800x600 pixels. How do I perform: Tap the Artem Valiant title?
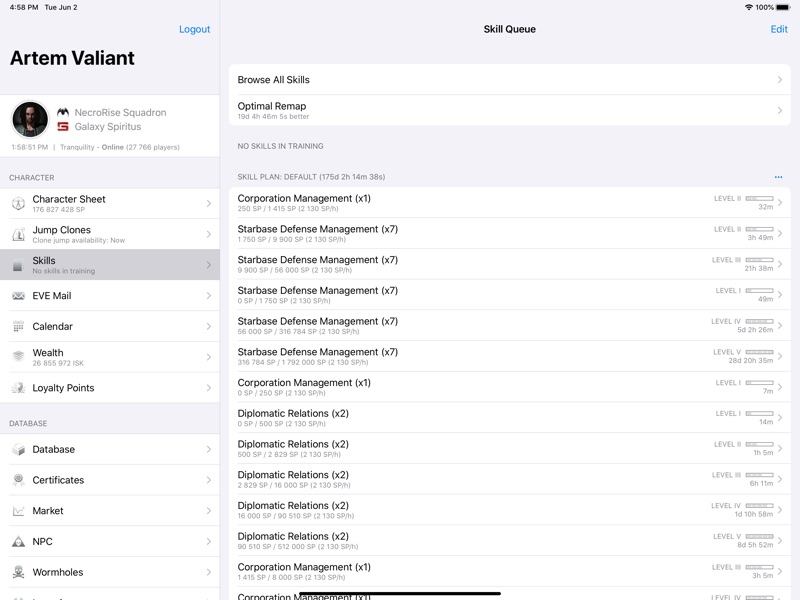pos(72,58)
